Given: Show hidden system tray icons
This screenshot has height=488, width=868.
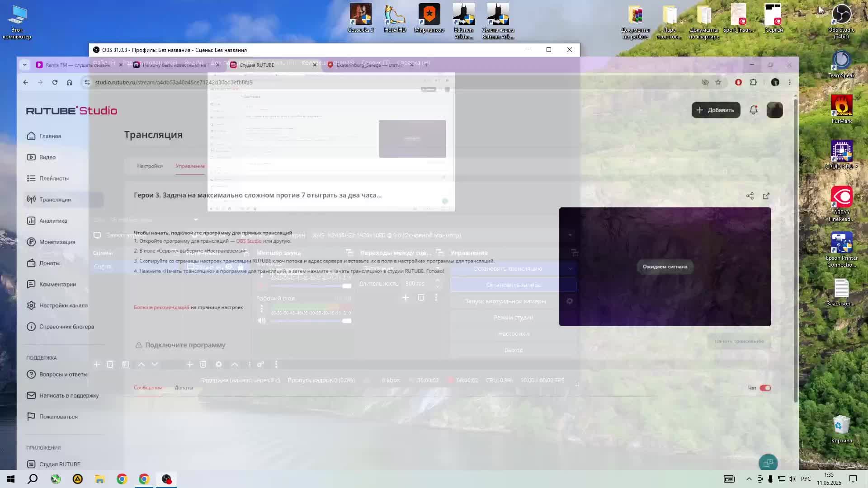Looking at the screenshot, I should [x=749, y=479].
